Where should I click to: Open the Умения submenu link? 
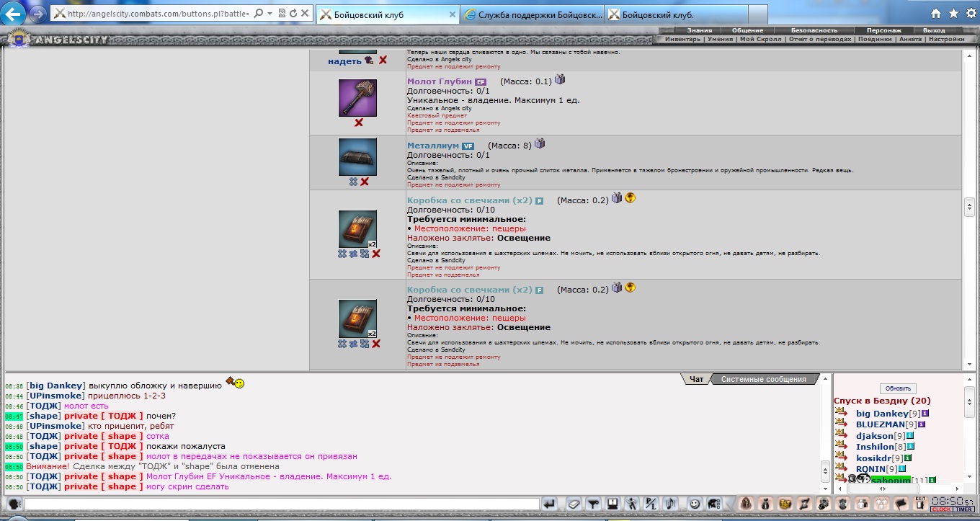pos(721,39)
